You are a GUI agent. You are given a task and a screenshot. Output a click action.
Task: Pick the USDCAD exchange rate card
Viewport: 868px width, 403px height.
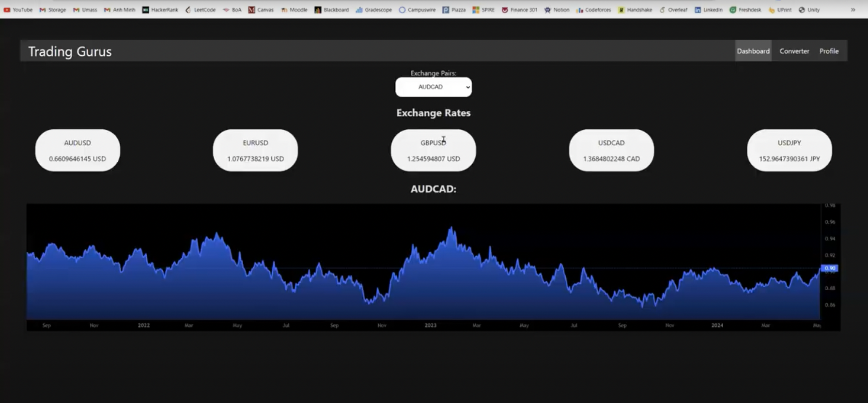click(x=611, y=150)
